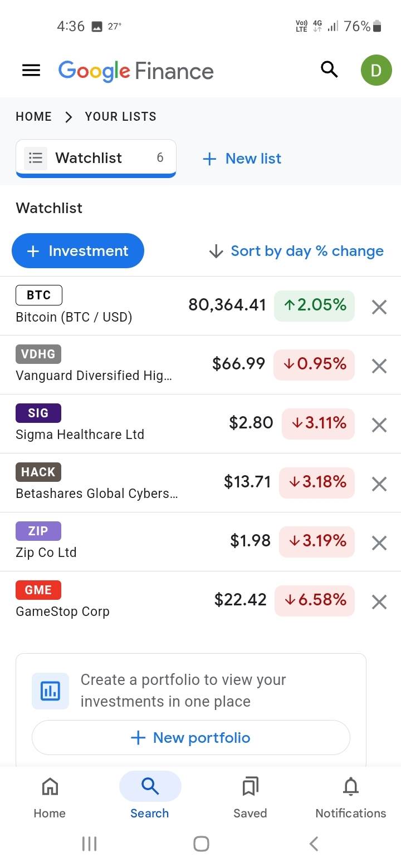Remove GameStop Corp from the watchlist
The height and width of the screenshot is (868, 401).
point(379,601)
